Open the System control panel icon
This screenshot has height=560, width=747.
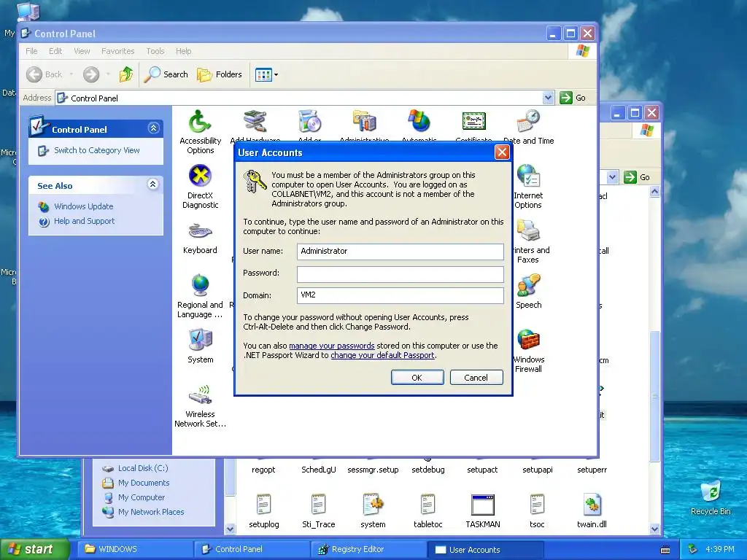coord(200,346)
